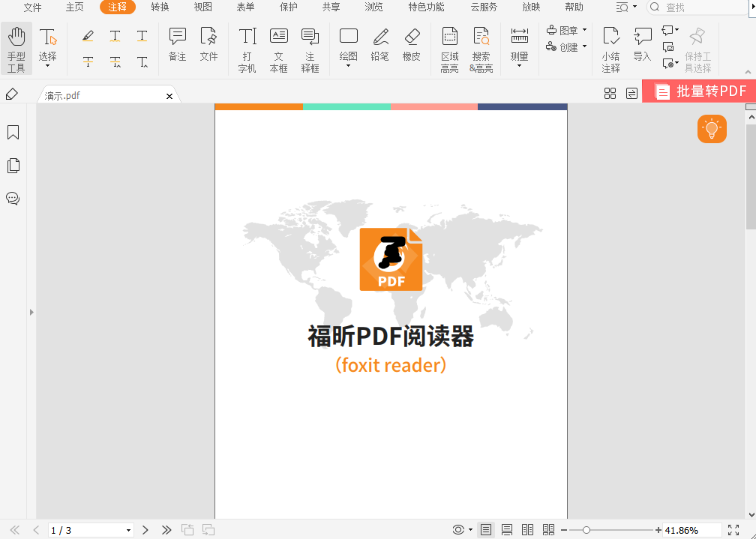Image resolution: width=756 pixels, height=539 pixels.
Task: Open 搜索&高亮 (Search & Highlight)
Action: click(x=481, y=48)
